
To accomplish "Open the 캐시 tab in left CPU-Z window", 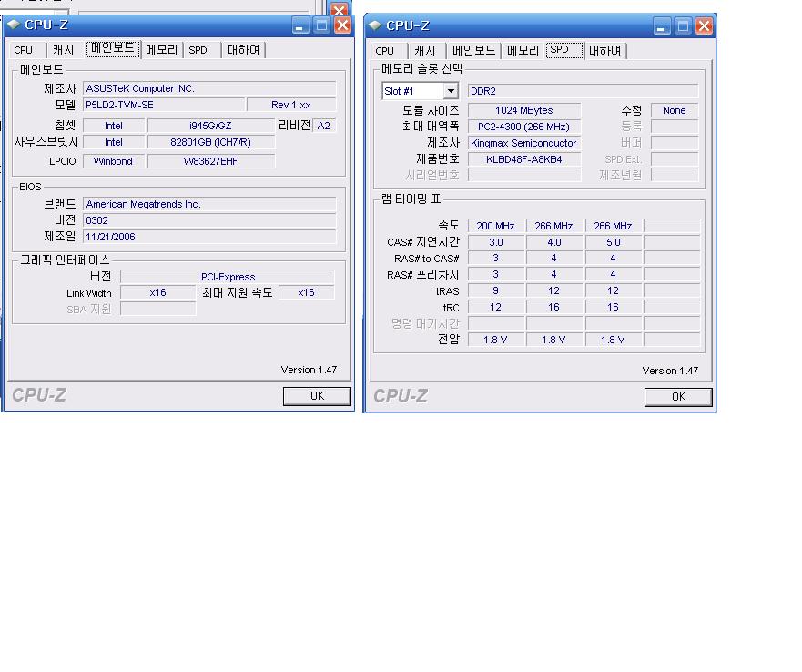I will [64, 50].
